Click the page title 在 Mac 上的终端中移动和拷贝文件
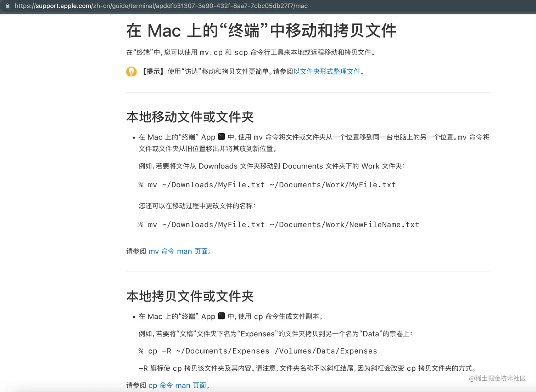 [x=261, y=30]
